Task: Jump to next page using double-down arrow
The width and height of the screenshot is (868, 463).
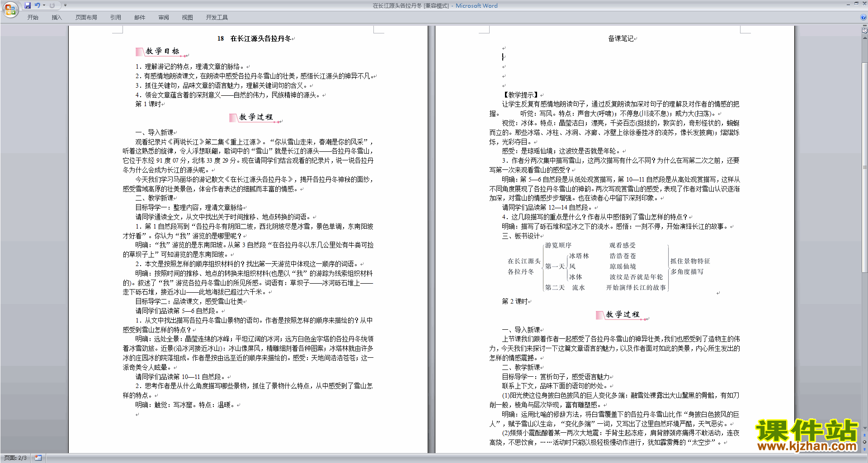Action: coord(865,449)
